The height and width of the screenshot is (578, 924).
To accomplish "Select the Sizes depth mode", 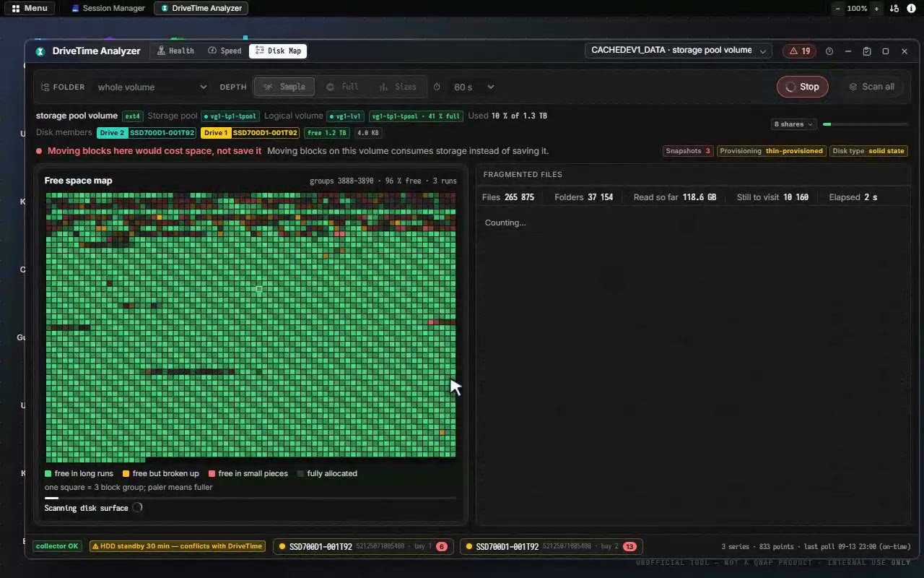I will coord(398,87).
